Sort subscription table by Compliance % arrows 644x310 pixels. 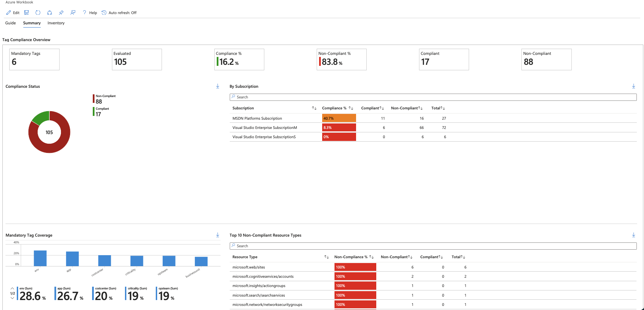pyautogui.click(x=351, y=108)
